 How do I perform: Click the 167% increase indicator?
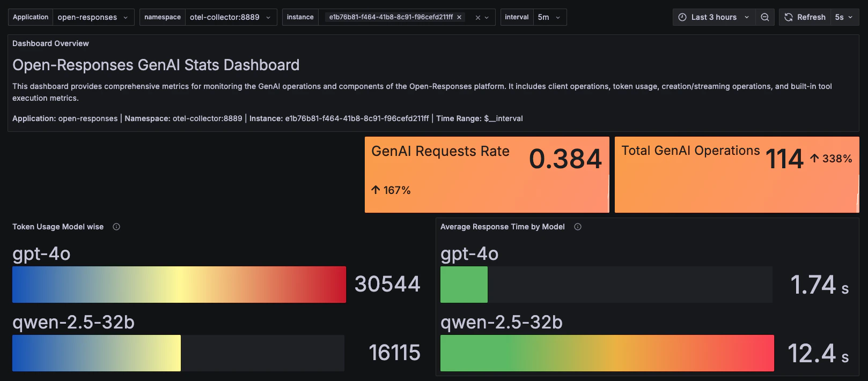click(x=391, y=190)
